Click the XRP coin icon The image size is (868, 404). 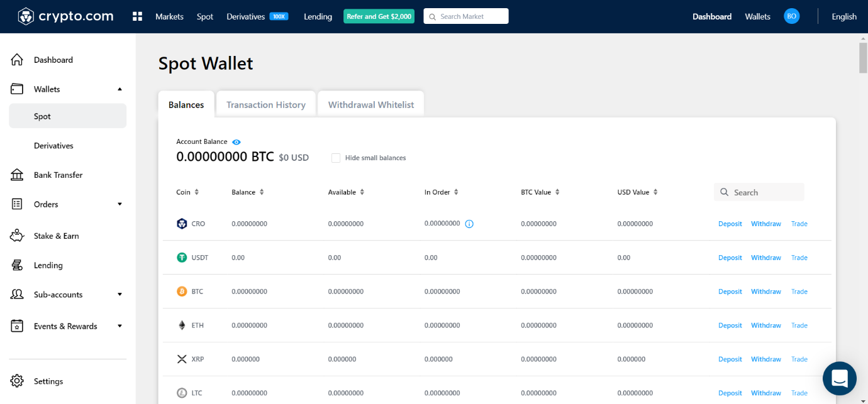182,359
